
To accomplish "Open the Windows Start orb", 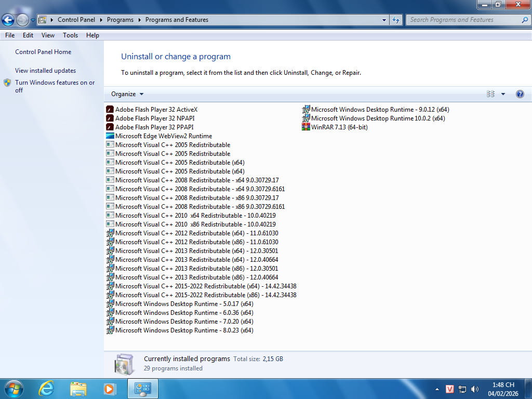I will (14, 389).
